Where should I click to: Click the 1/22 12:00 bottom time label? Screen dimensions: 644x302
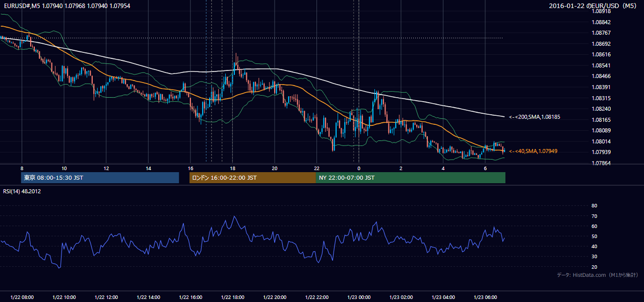click(106, 297)
